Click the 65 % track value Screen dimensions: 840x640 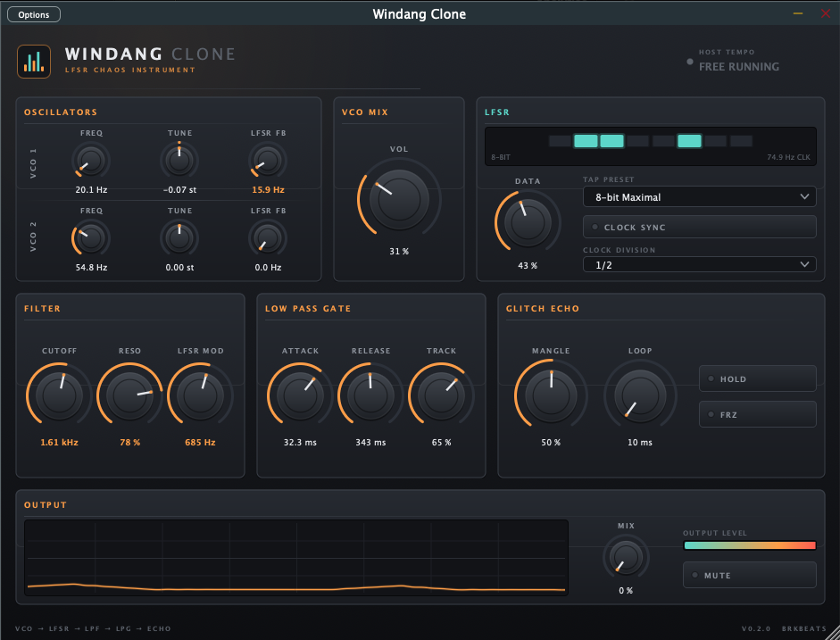pos(442,443)
